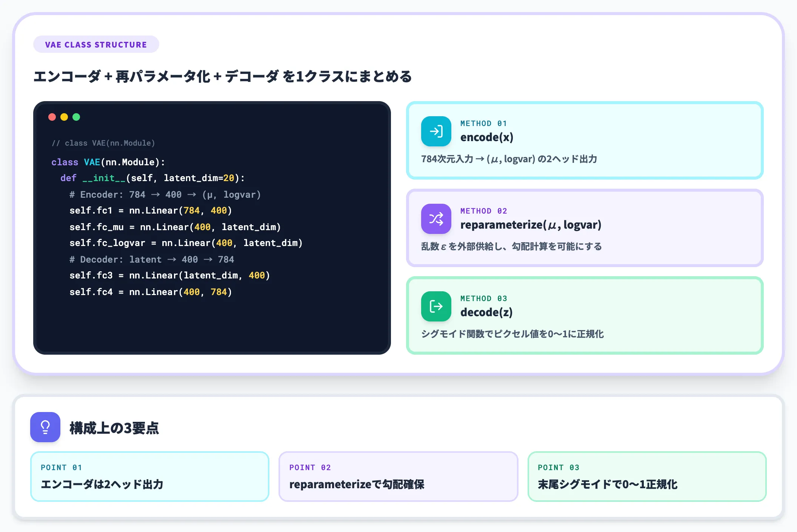Click the # Encoder: 784 → 400 comment
The height and width of the screenshot is (532, 797).
[165, 194]
